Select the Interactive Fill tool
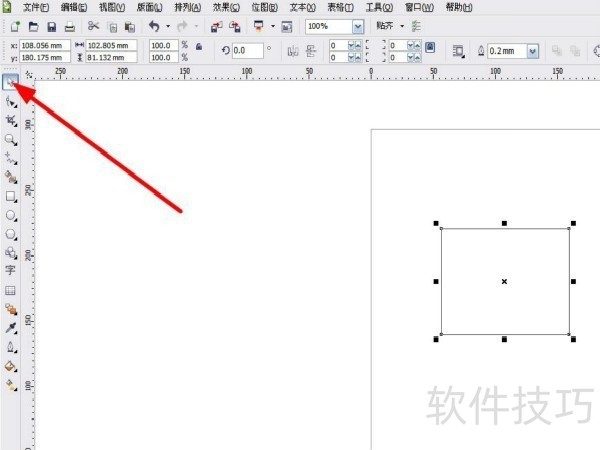The image size is (600, 450). pos(11,385)
